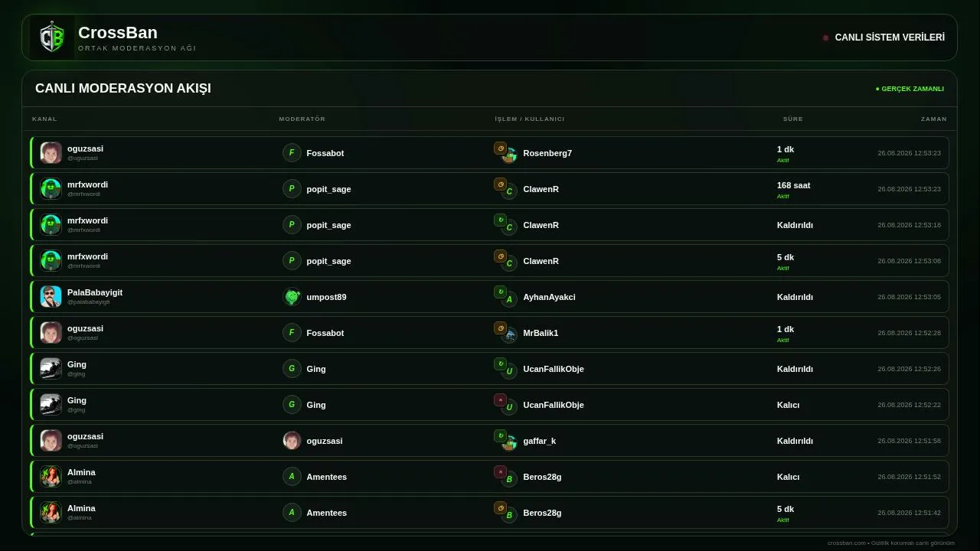Click umpost89 moderator avatar icon
This screenshot has height=551, width=980.
[292, 297]
